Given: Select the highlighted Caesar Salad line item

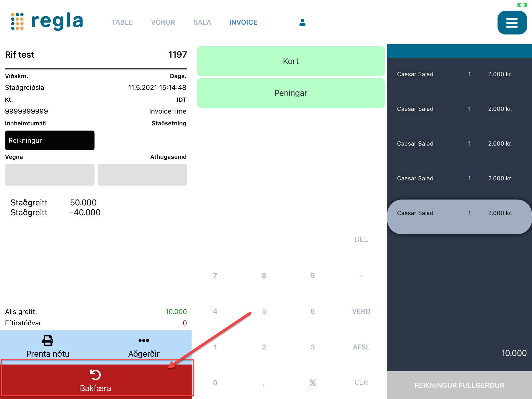Looking at the screenshot, I should pos(459,213).
